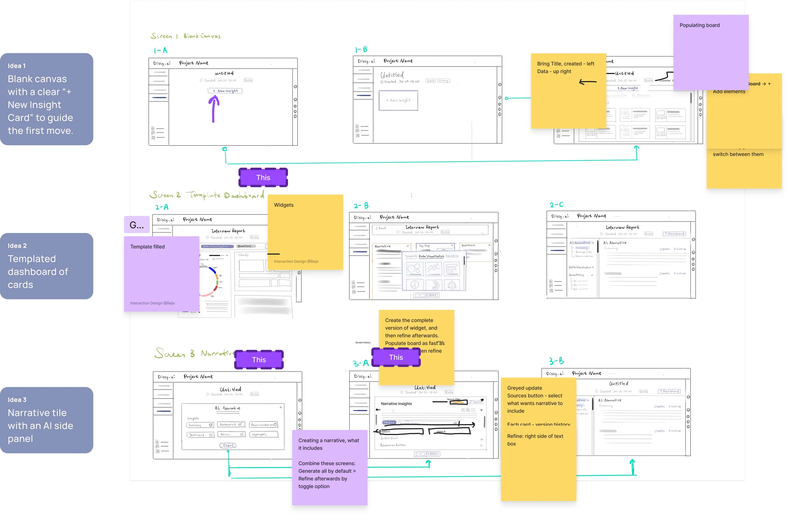Click the Customize icon on the AI Narrative summary
The height and width of the screenshot is (532, 788).
click(x=675, y=249)
